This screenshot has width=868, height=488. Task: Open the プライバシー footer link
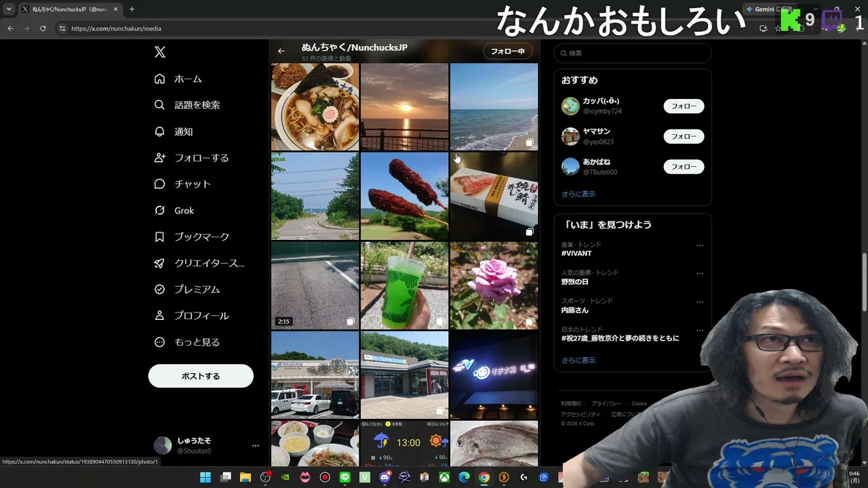[x=606, y=404]
